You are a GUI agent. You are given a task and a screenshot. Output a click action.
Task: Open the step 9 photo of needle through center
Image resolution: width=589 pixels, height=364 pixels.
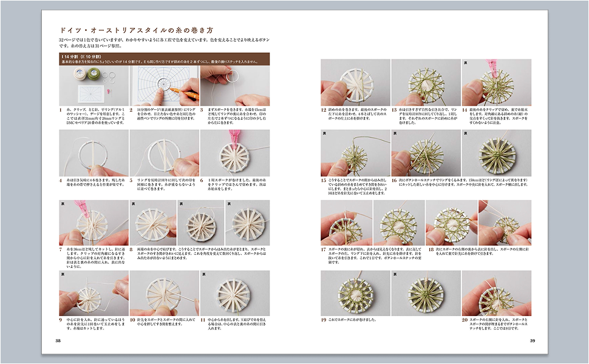[x=94, y=293]
